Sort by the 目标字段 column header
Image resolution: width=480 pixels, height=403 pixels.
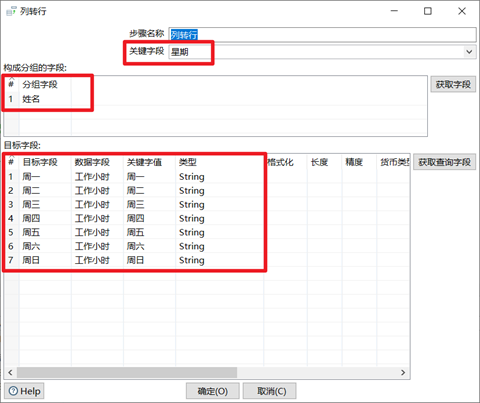[40, 162]
